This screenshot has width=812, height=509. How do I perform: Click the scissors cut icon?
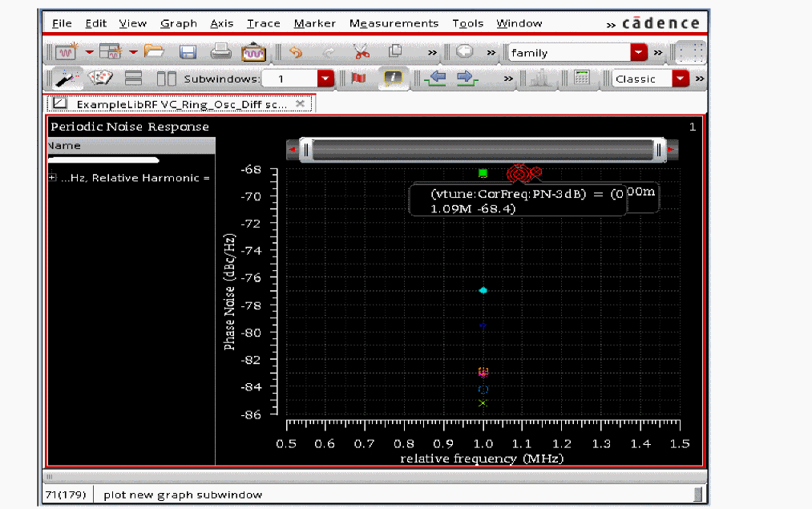(x=361, y=52)
